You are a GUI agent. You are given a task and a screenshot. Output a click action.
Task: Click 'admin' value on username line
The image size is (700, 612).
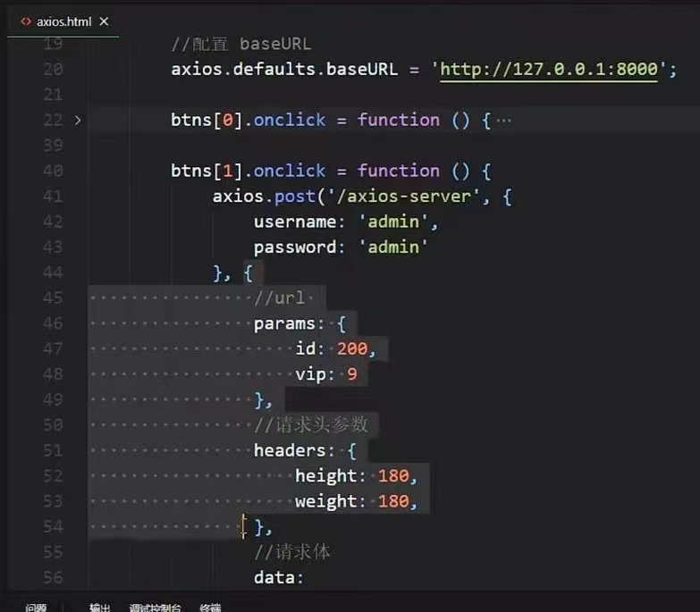tap(393, 222)
